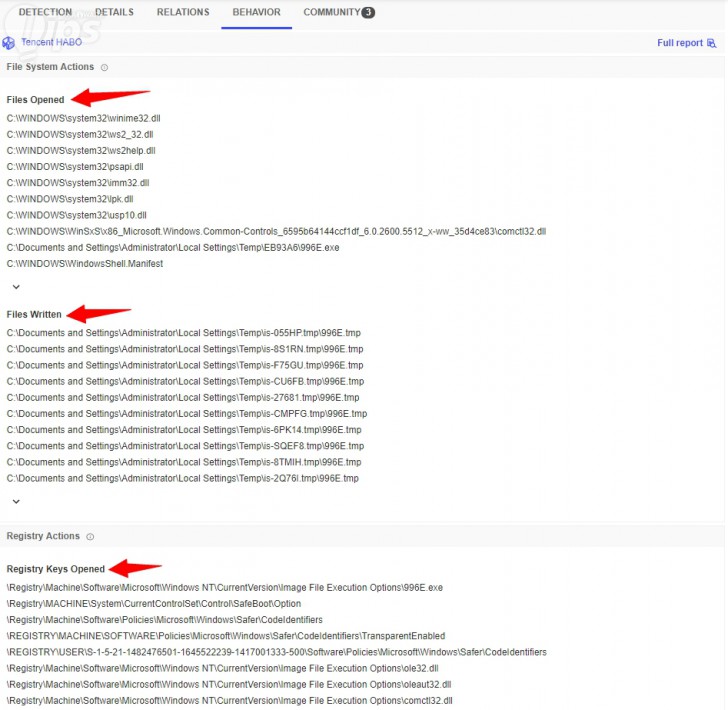Click the Full report document icon
Image resolution: width=728 pixels, height=710 pixels.
pos(711,43)
